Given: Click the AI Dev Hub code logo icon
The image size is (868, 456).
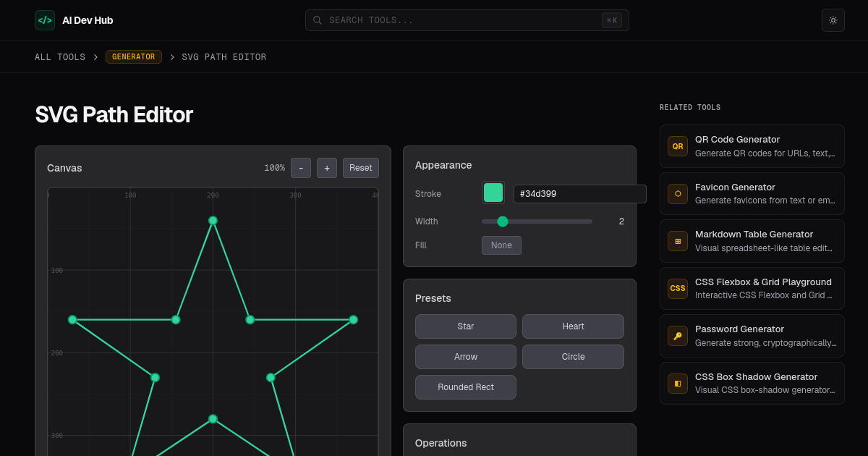Looking at the screenshot, I should (45, 20).
